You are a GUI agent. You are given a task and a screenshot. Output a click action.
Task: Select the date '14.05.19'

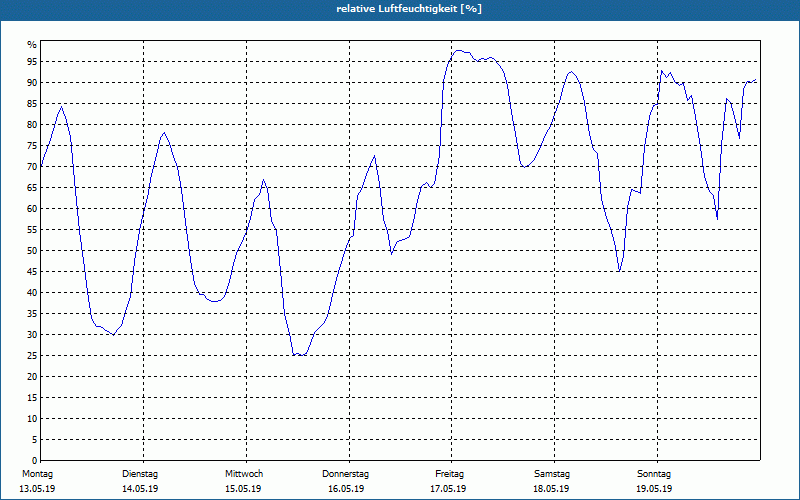(x=140, y=489)
